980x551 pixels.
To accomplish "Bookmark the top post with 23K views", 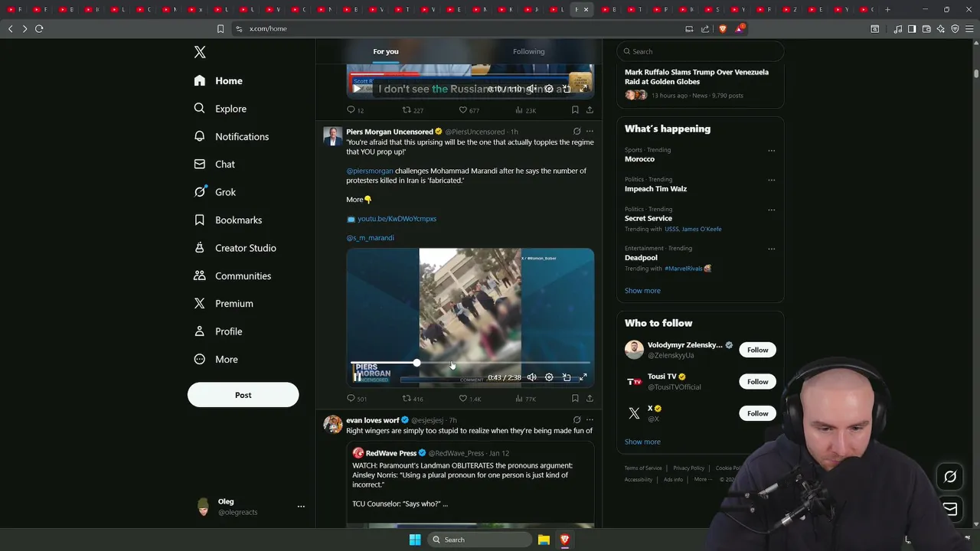I will (x=575, y=110).
